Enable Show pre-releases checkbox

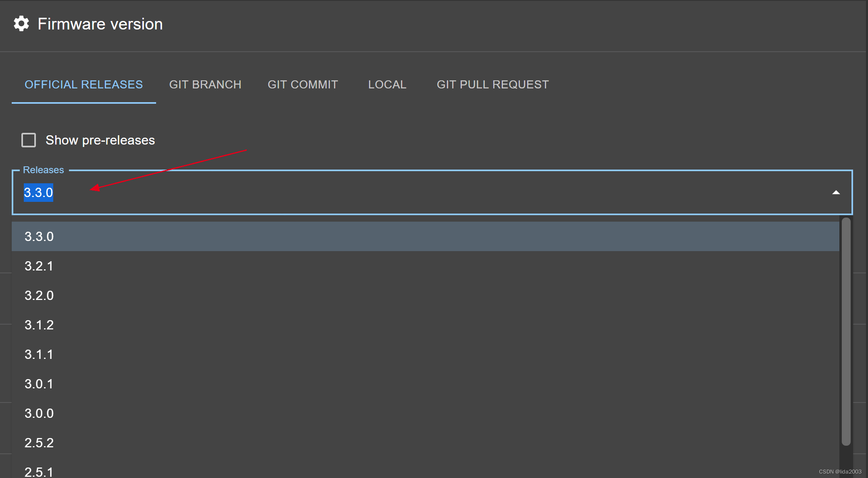pyautogui.click(x=29, y=140)
